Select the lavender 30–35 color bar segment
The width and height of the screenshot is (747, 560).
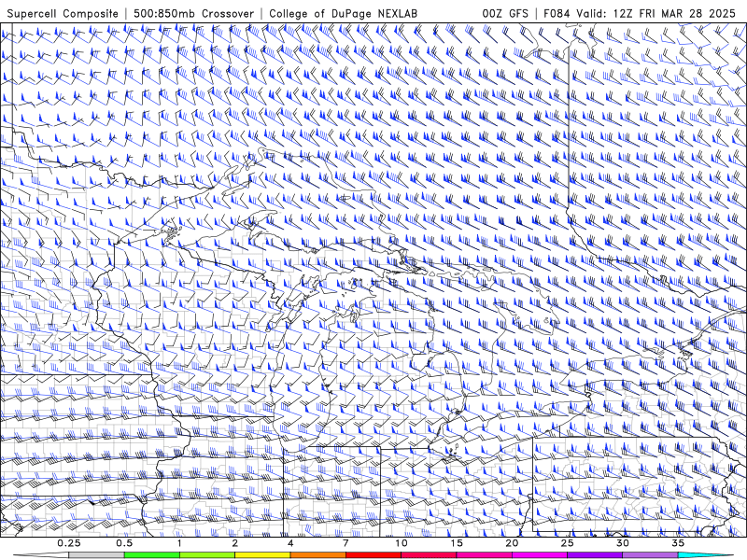pyautogui.click(x=650, y=555)
